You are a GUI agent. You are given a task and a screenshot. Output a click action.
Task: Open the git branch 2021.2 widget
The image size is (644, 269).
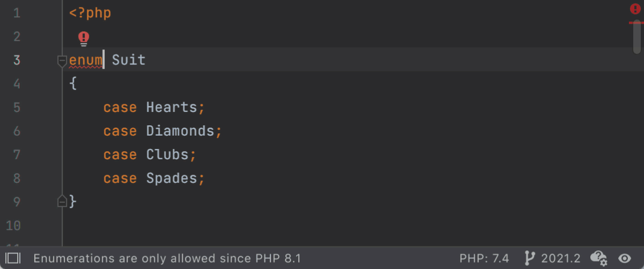(x=553, y=258)
